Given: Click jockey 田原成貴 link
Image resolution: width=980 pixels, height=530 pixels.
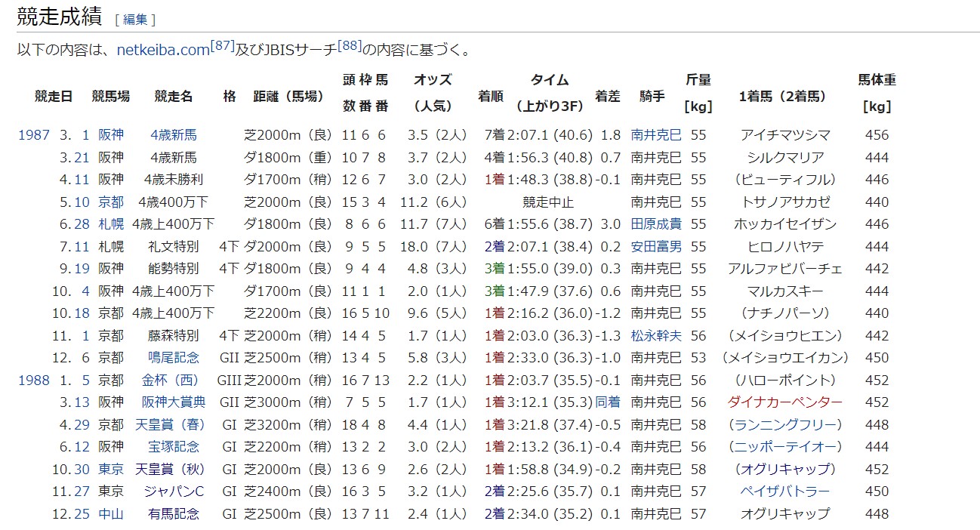Looking at the screenshot, I should pyautogui.click(x=655, y=224).
